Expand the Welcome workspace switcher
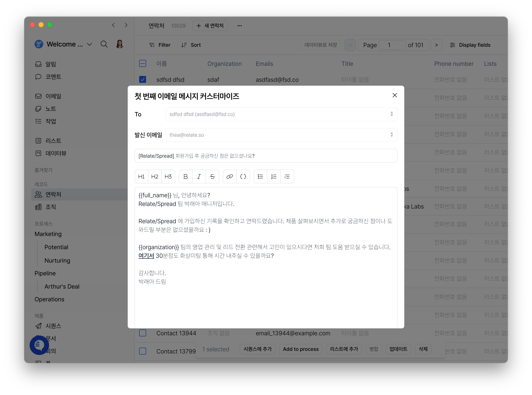The image size is (532, 395). click(x=63, y=44)
